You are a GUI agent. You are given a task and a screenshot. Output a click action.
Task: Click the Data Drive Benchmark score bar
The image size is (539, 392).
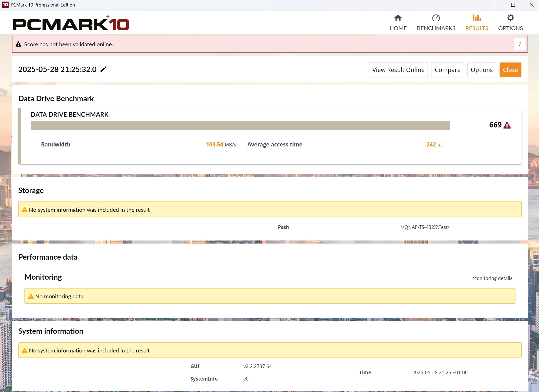click(240, 125)
